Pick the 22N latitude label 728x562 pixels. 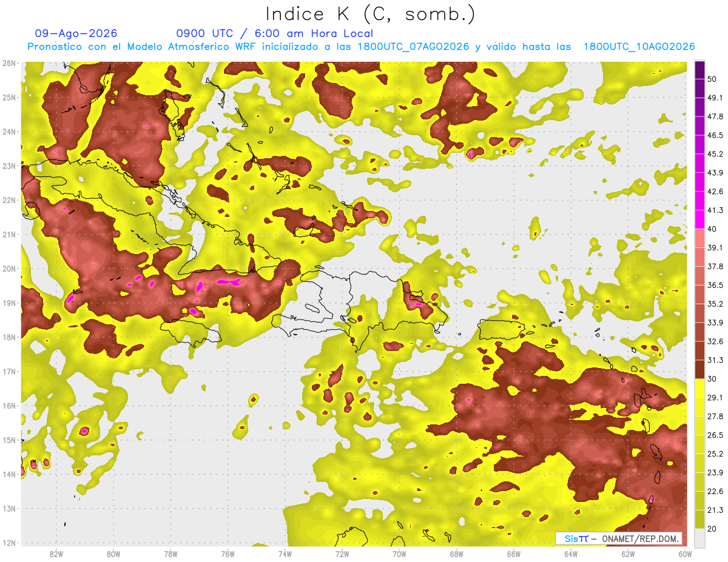pyautogui.click(x=9, y=200)
